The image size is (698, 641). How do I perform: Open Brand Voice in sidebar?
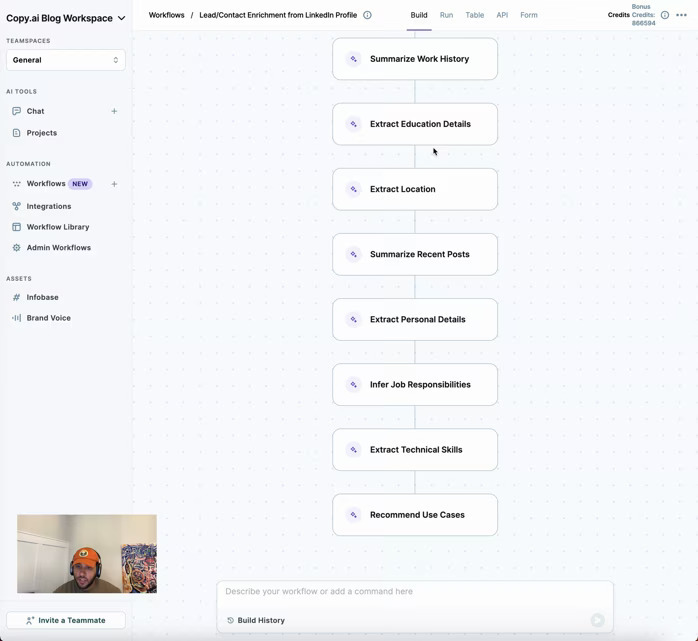48,318
